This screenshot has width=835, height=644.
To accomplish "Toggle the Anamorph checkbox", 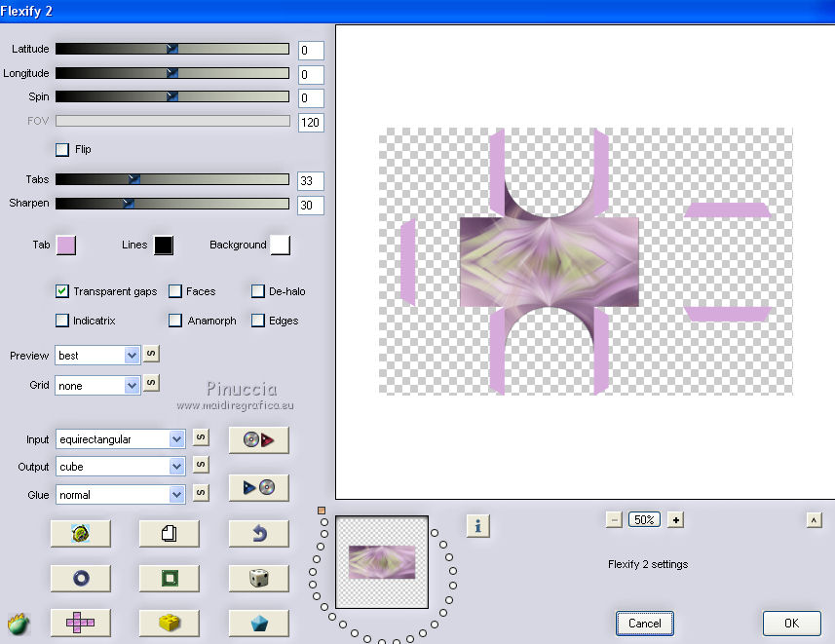I will pyautogui.click(x=175, y=321).
